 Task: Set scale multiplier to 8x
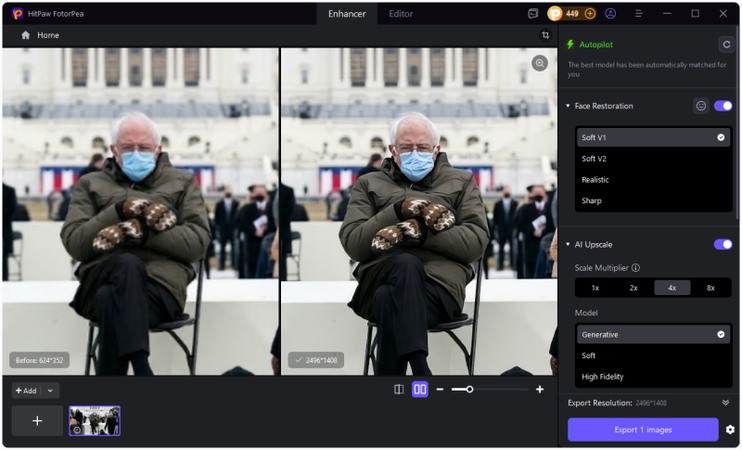pos(710,288)
